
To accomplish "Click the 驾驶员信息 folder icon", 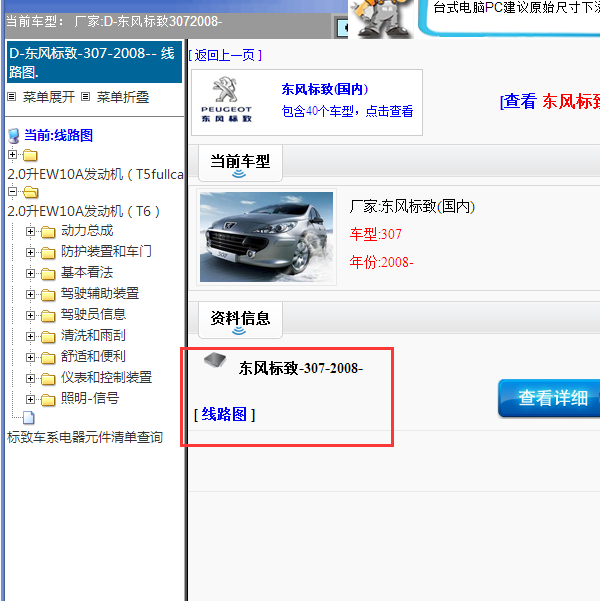I will pyautogui.click(x=48, y=315).
